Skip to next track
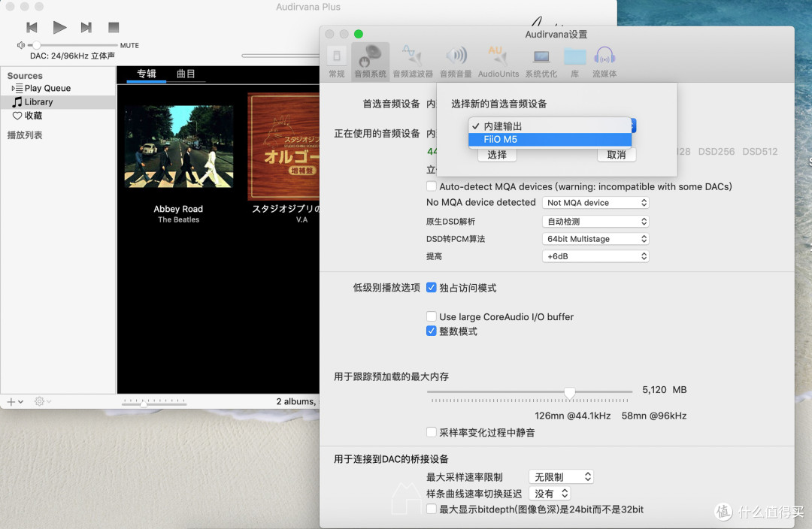 86,28
